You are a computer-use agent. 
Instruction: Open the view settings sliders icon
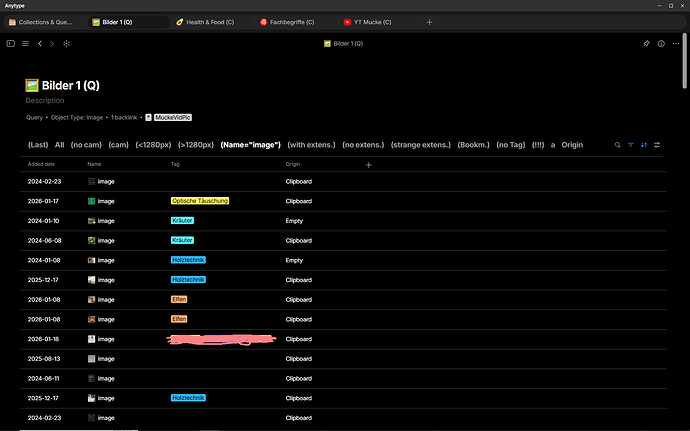[x=657, y=145]
